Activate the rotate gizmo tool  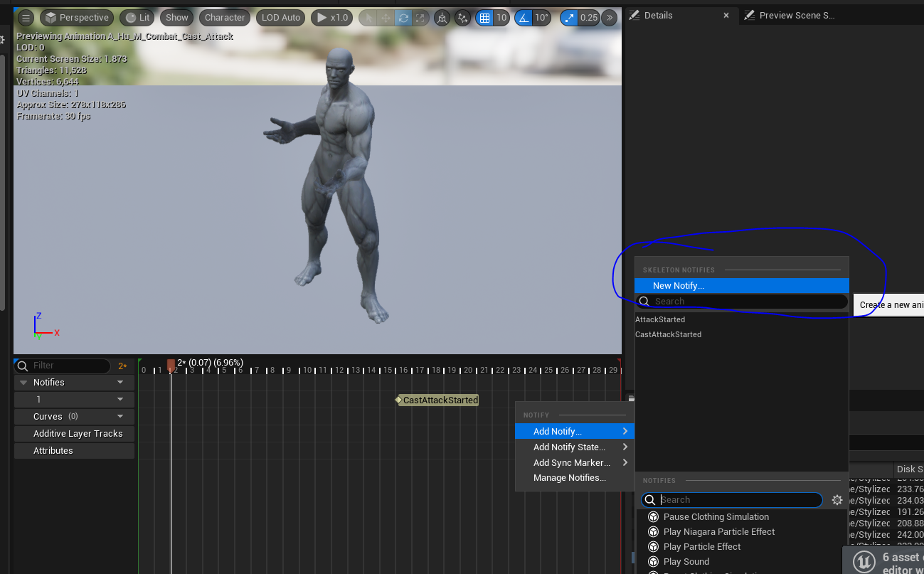[x=403, y=18]
